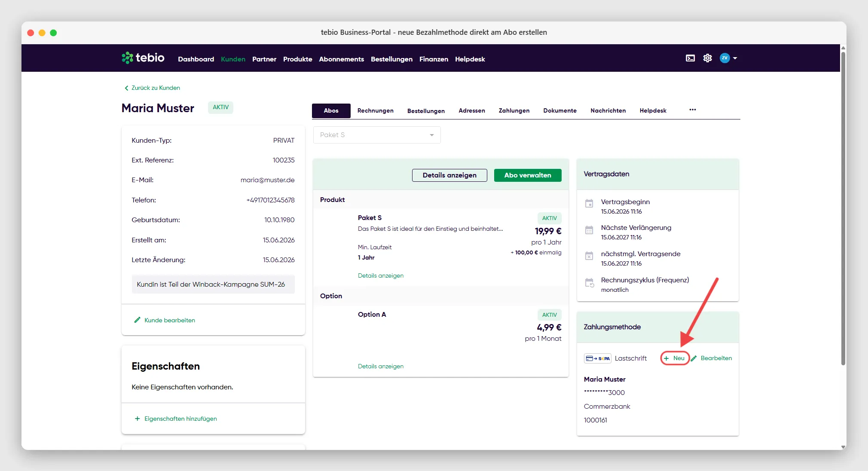
Task: Click the Rechnungszyklus value monatlich
Action: click(x=614, y=290)
